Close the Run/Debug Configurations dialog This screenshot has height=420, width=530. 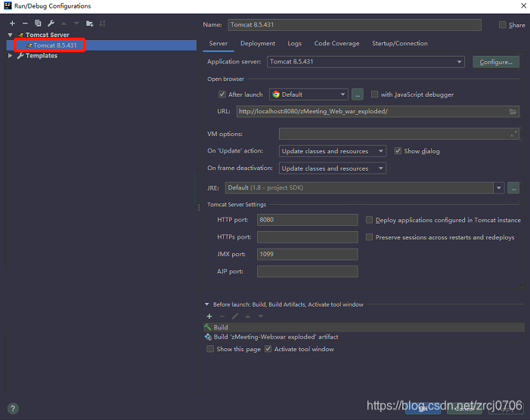pyautogui.click(x=523, y=6)
